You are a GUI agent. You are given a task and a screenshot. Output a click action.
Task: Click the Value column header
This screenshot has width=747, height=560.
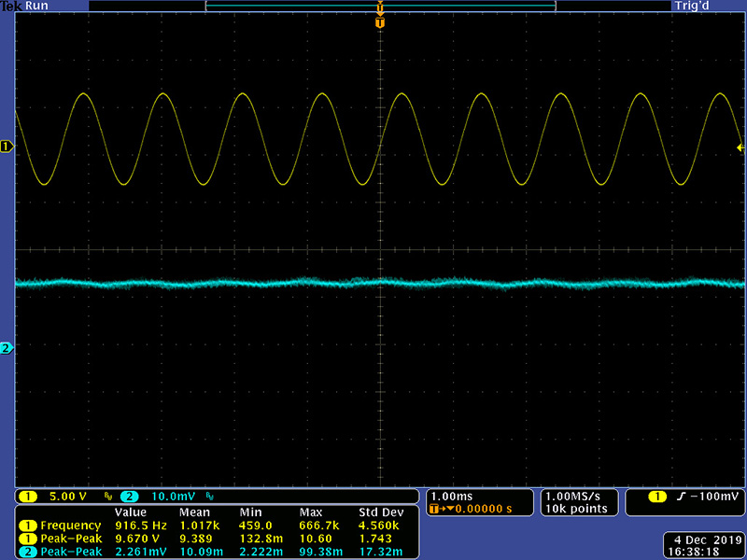tap(130, 512)
